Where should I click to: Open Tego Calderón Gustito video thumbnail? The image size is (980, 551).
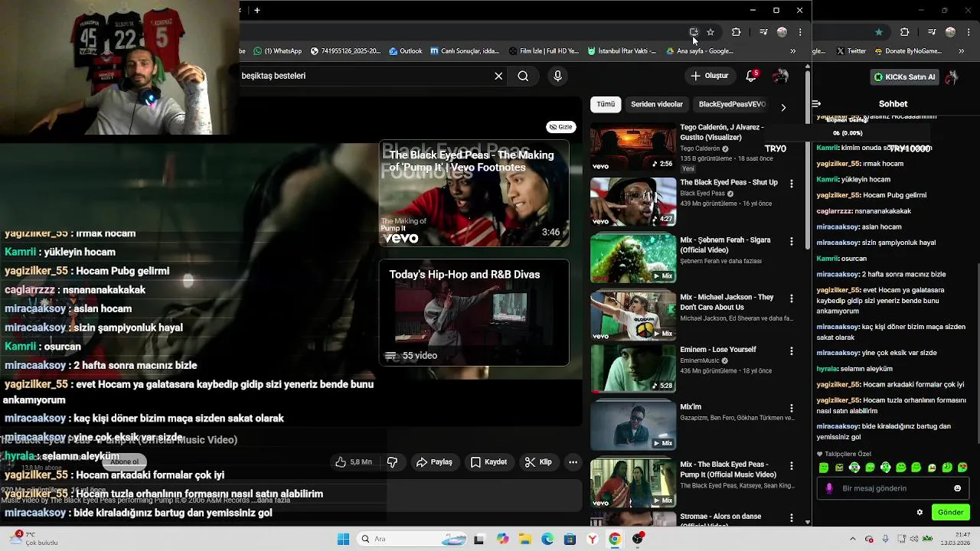(633, 146)
